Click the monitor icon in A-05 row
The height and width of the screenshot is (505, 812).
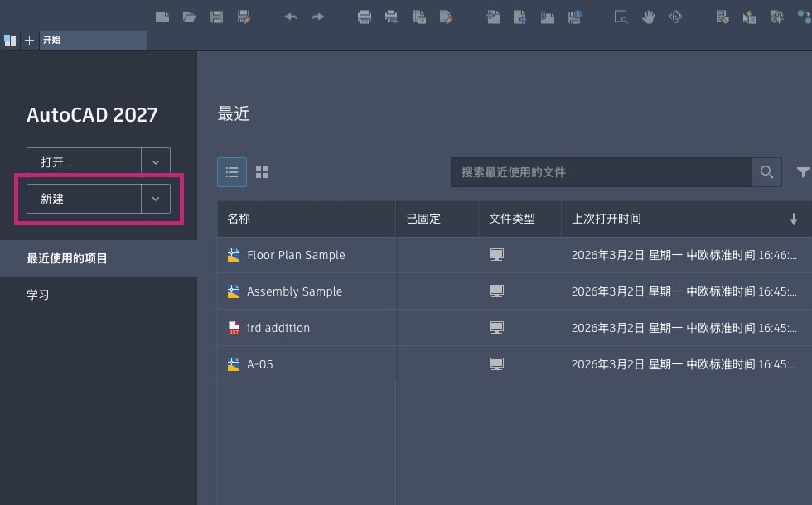pos(496,364)
